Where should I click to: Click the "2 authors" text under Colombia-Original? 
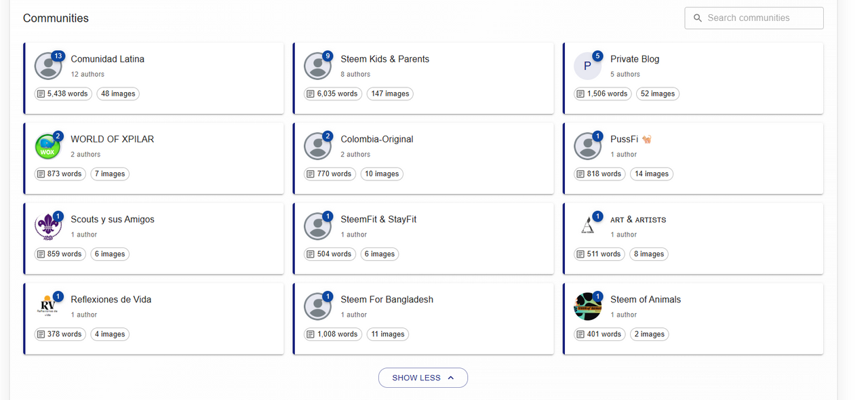355,155
